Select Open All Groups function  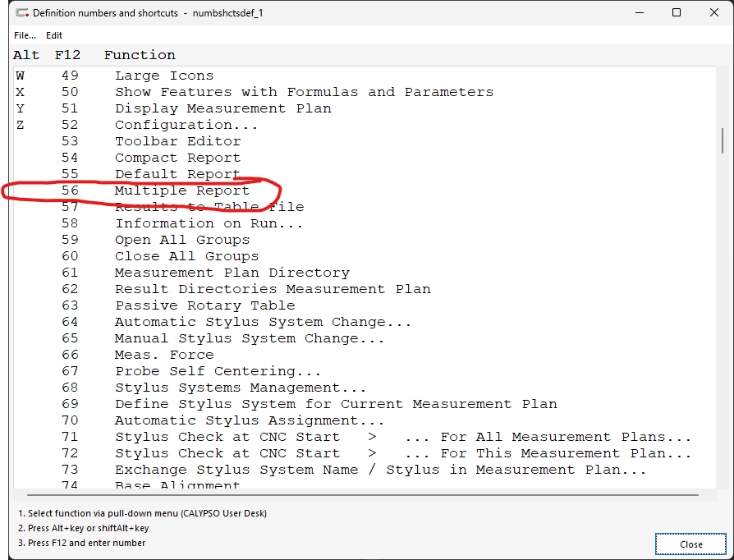pyautogui.click(x=181, y=240)
